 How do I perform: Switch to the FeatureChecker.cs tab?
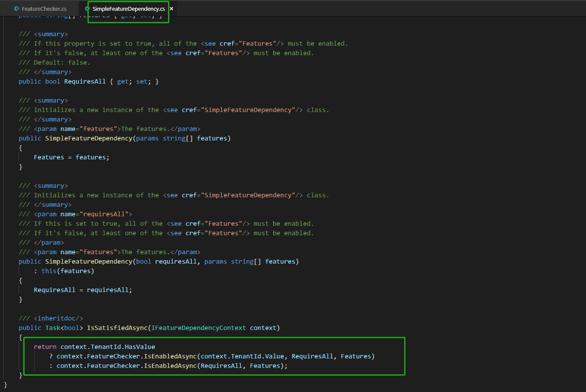(x=45, y=8)
